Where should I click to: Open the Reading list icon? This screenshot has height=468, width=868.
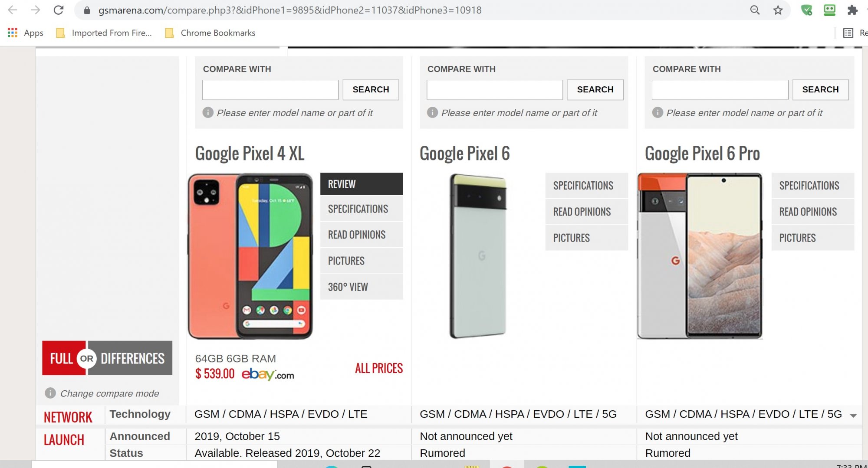click(848, 33)
